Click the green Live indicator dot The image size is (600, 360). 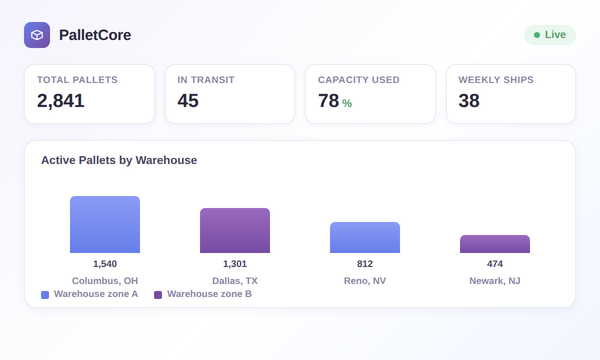[537, 35]
